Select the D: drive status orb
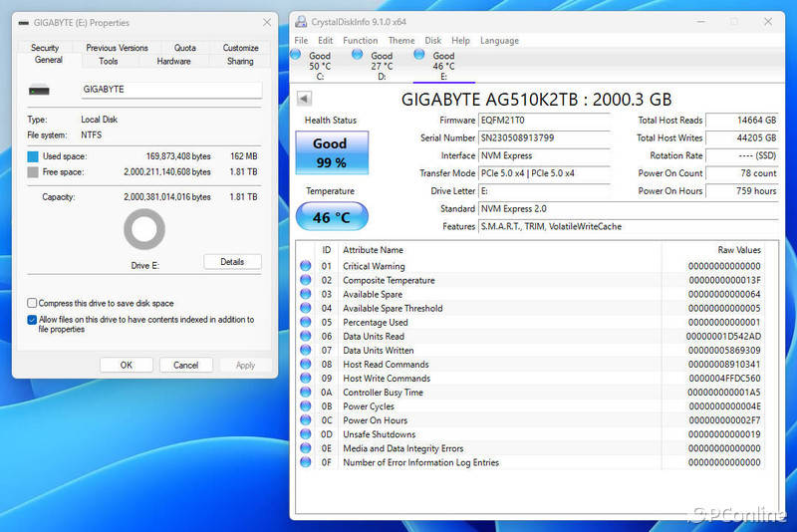The image size is (797, 532). click(x=358, y=54)
